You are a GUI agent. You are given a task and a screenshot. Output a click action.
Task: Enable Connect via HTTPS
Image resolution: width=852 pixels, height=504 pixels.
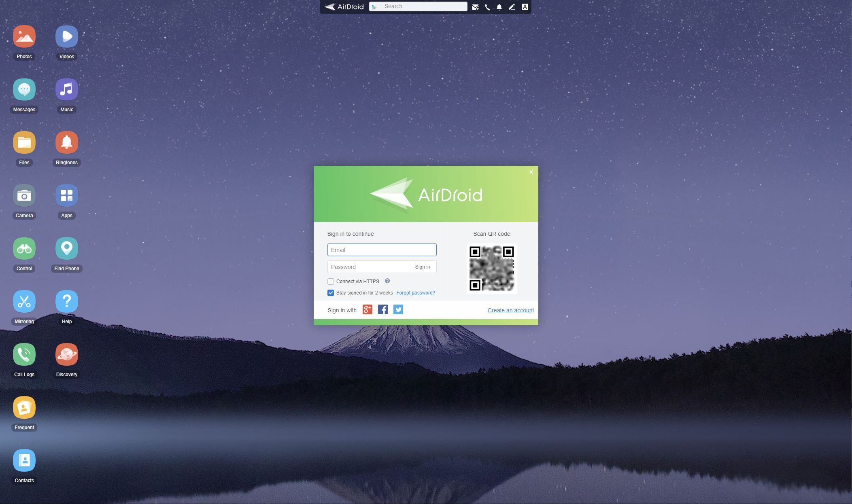coord(331,281)
